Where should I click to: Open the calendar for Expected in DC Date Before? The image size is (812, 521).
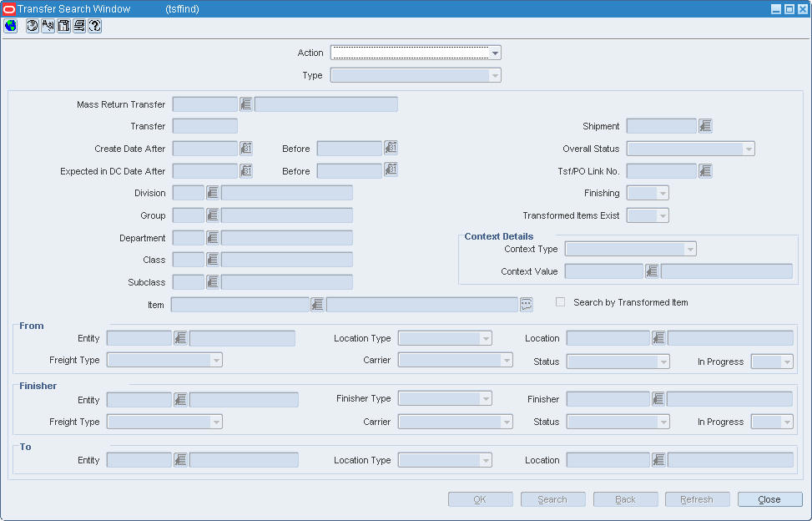pyautogui.click(x=390, y=169)
